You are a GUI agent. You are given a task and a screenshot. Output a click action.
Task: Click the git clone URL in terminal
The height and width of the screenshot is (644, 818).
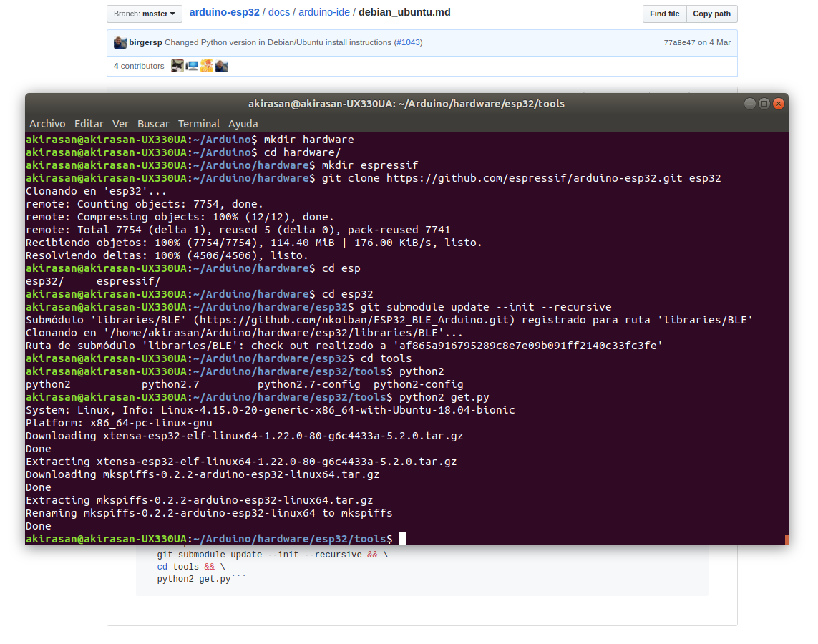coord(534,178)
